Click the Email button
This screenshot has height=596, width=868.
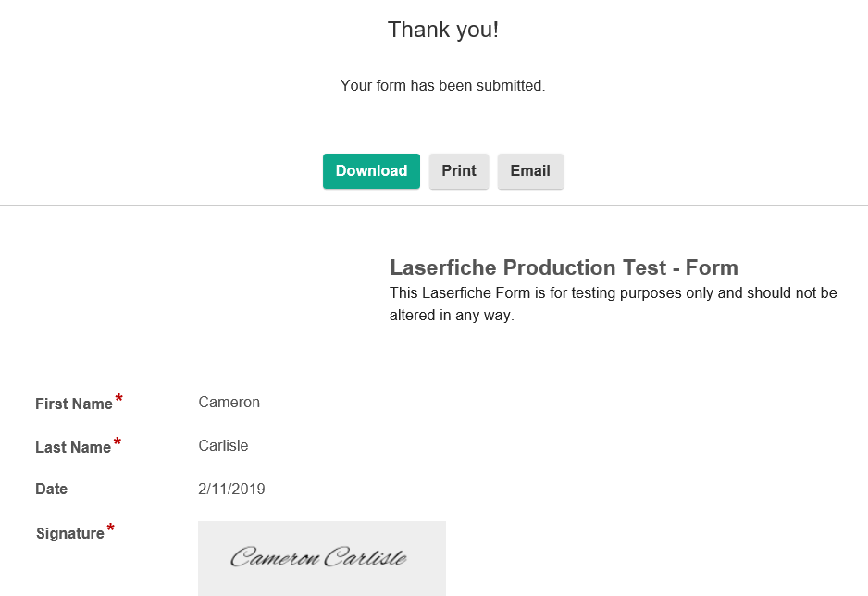pyautogui.click(x=530, y=171)
